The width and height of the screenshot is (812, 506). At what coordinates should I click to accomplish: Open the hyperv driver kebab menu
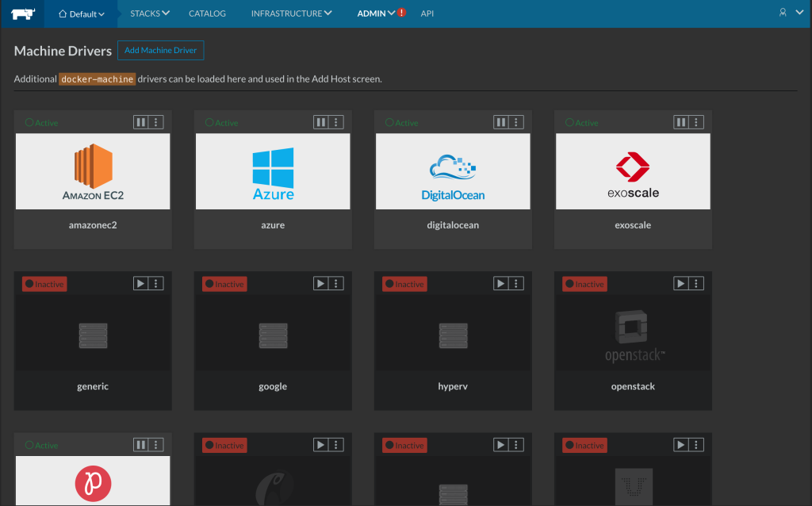tap(517, 283)
